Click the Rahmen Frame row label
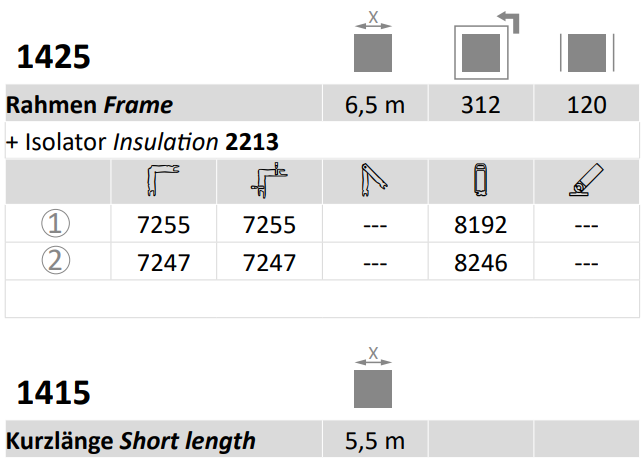The width and height of the screenshot is (643, 462). [89, 105]
